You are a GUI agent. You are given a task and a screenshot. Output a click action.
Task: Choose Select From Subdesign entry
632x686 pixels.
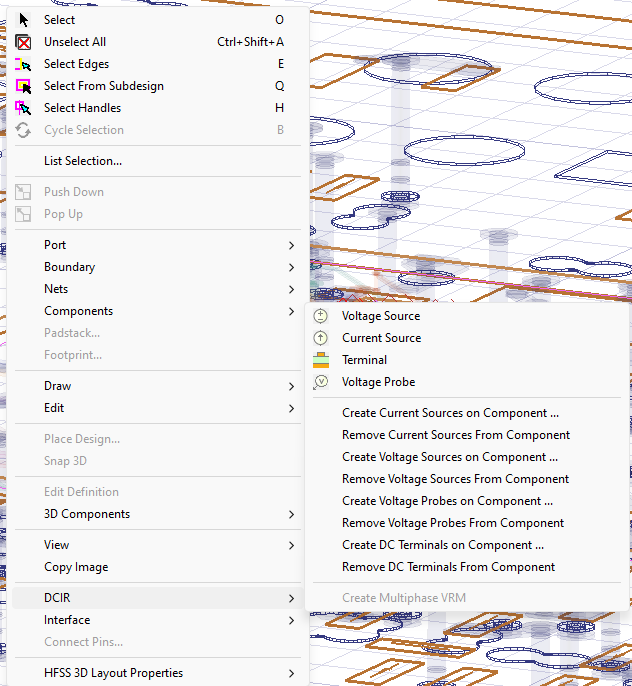pos(157,86)
